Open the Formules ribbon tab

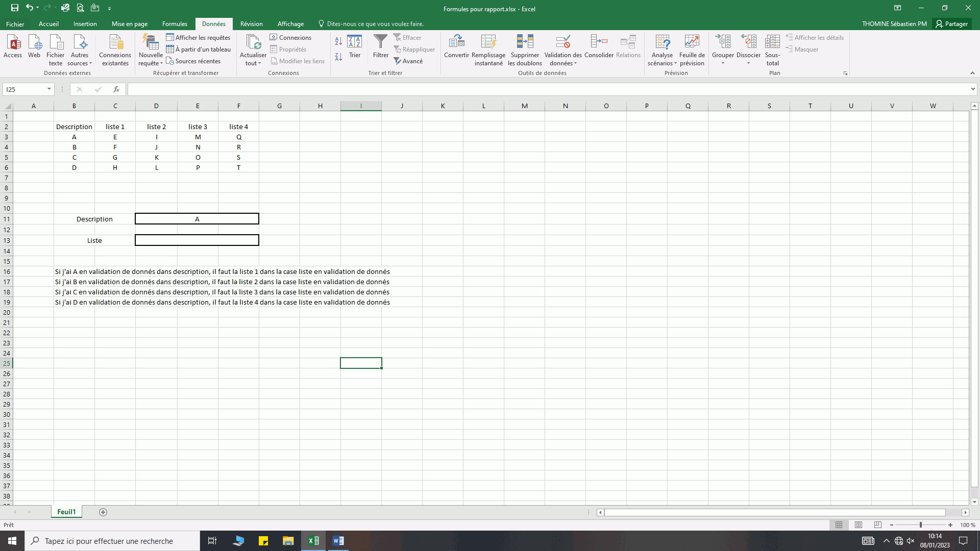point(175,24)
